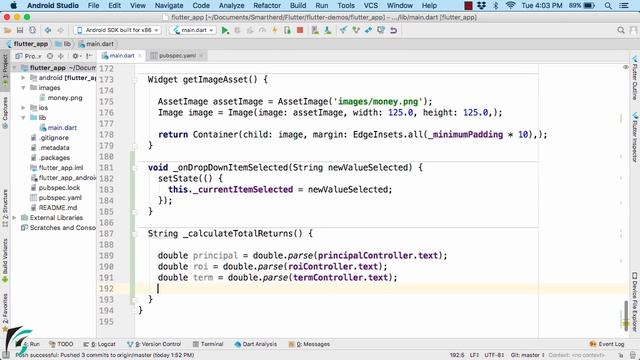
Task: Click the Dropbox icon in menu bar
Action: click(481, 6)
